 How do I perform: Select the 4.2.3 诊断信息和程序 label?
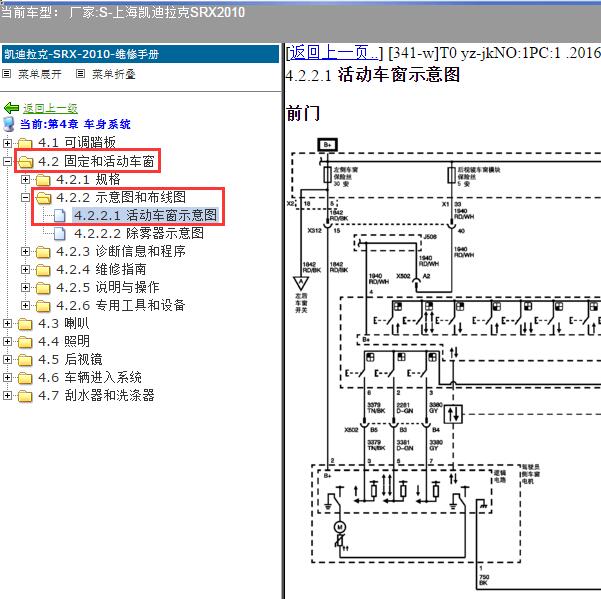tap(121, 251)
